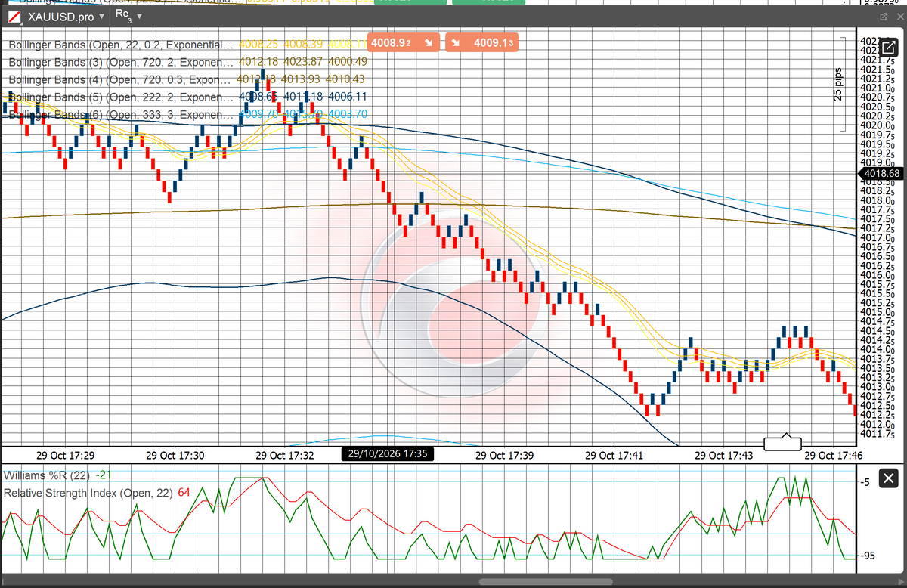The width and height of the screenshot is (907, 588).
Task: Click the current price tag 4018.68
Action: (880, 174)
